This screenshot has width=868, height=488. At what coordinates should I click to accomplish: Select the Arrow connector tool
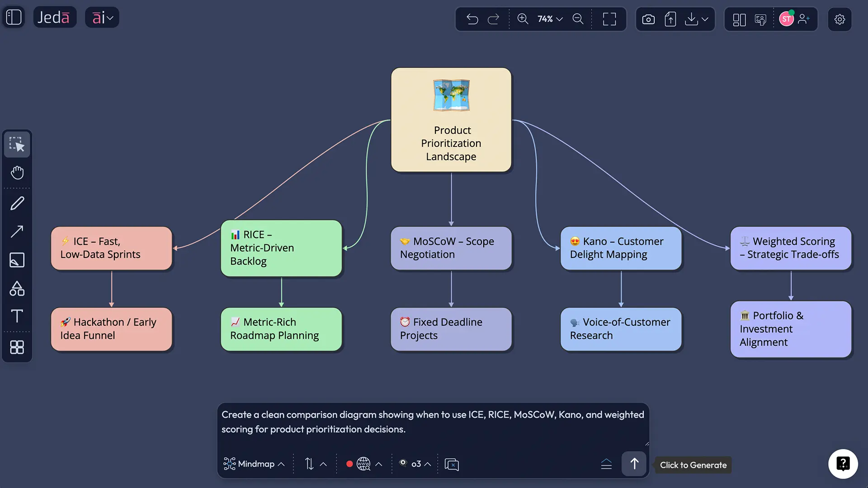point(17,231)
